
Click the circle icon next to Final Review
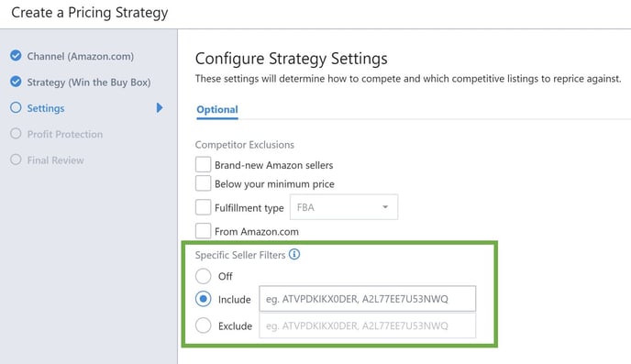[x=16, y=160]
